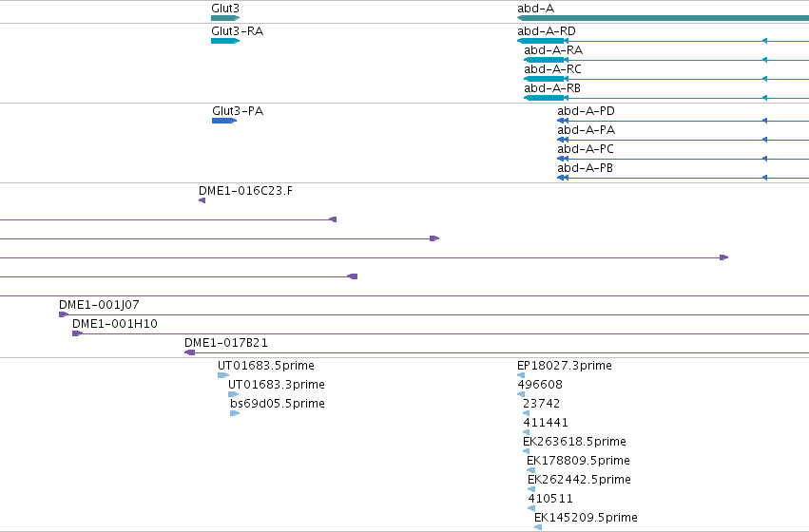Screen dimensions: 809x532
Task: Select the DME1-001J07 clone label
Action: (x=99, y=305)
